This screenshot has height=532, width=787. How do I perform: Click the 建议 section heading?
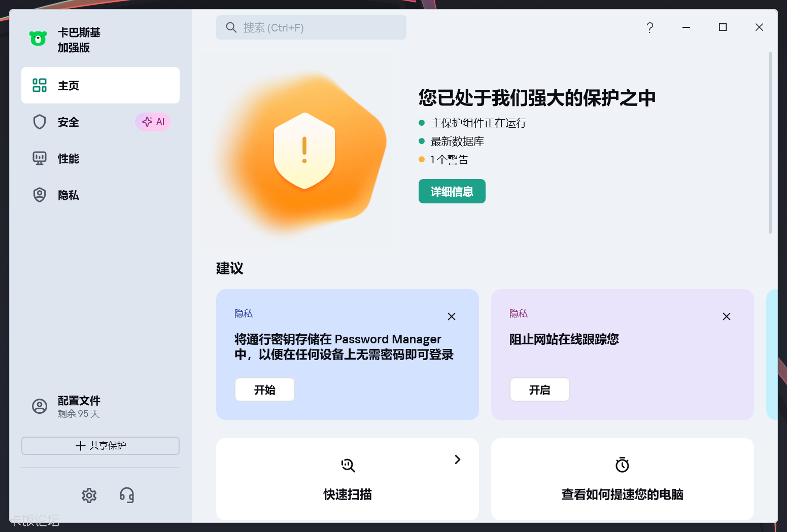tap(229, 268)
